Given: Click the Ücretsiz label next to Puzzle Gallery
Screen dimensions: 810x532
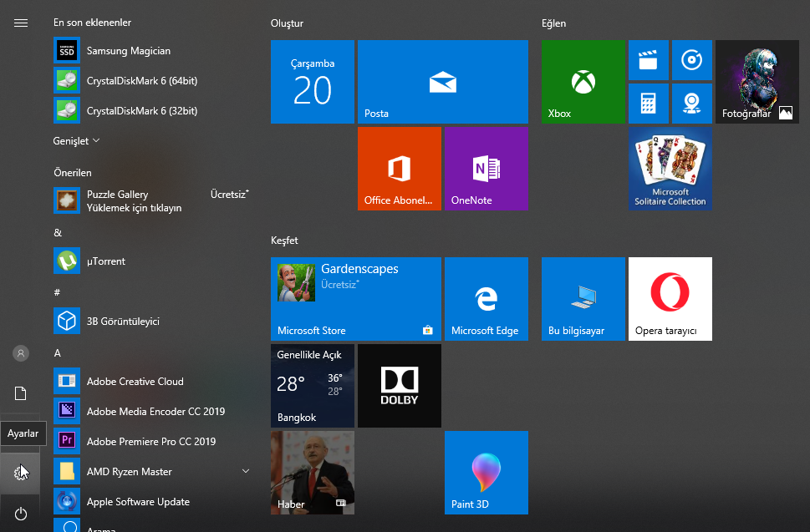Looking at the screenshot, I should tap(229, 195).
